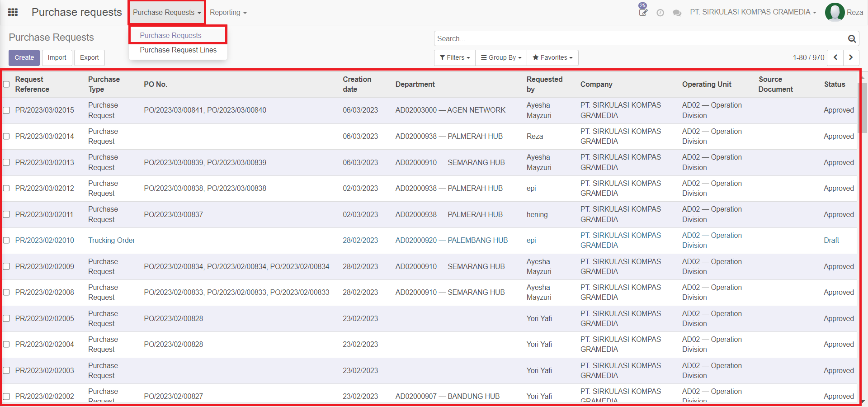Screen dimensions: 868x407
Task: Click the Export button
Action: tap(90, 57)
